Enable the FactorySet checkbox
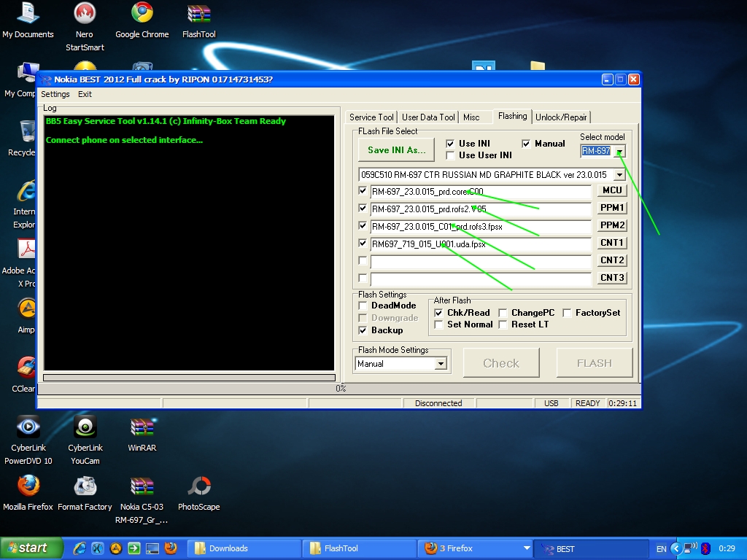Viewport: 747px width, 560px height. 567,313
